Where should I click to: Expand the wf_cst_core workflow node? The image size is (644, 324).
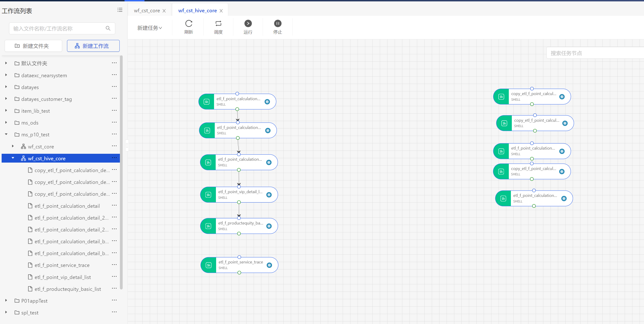click(x=13, y=146)
